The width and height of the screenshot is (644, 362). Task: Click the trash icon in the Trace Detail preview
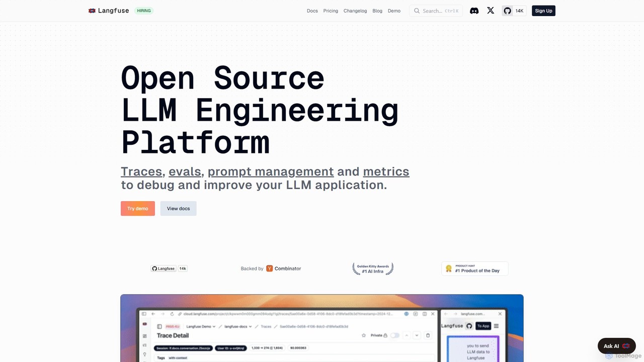[428, 335]
